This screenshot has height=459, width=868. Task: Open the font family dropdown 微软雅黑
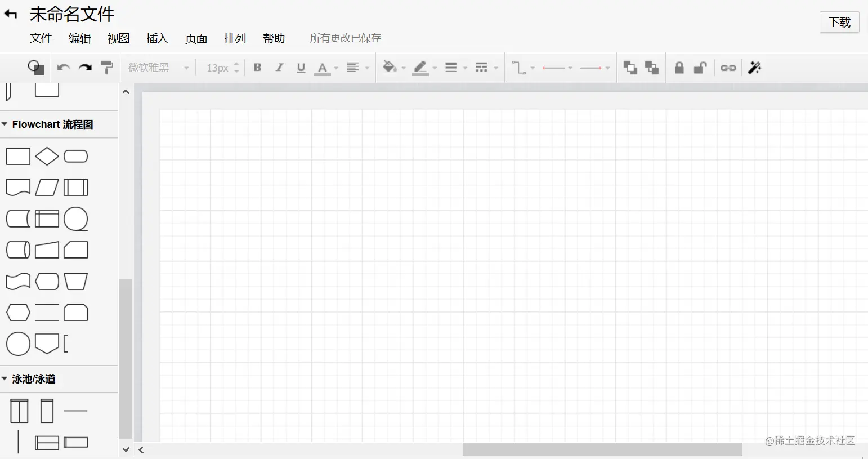[158, 68]
